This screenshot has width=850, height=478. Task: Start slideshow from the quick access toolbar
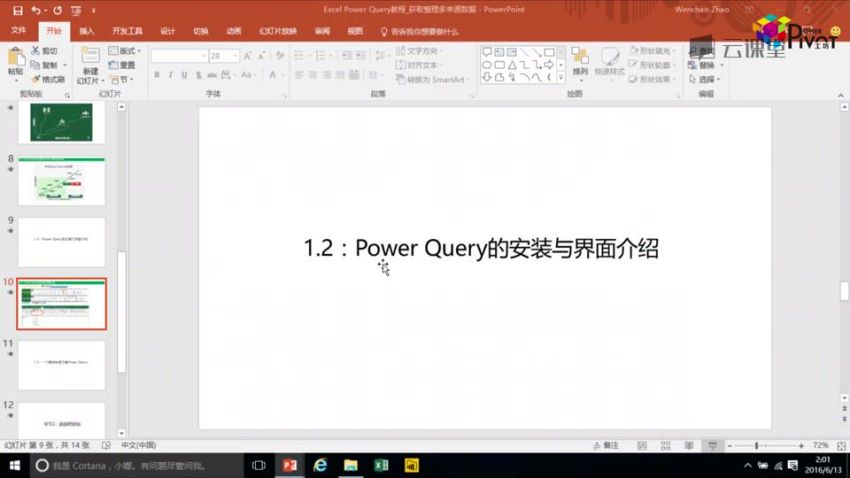coord(76,10)
